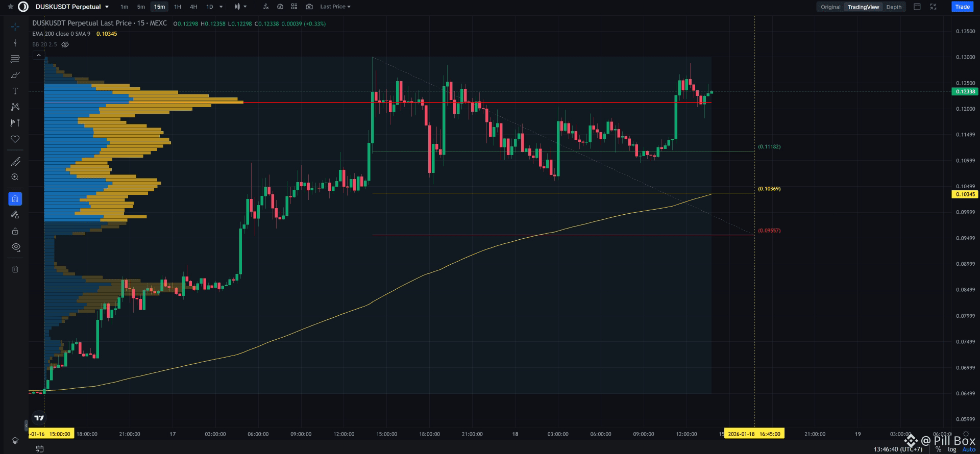Switch to the Depth chart tab
Viewport: 980px width, 454px height.
click(894, 7)
